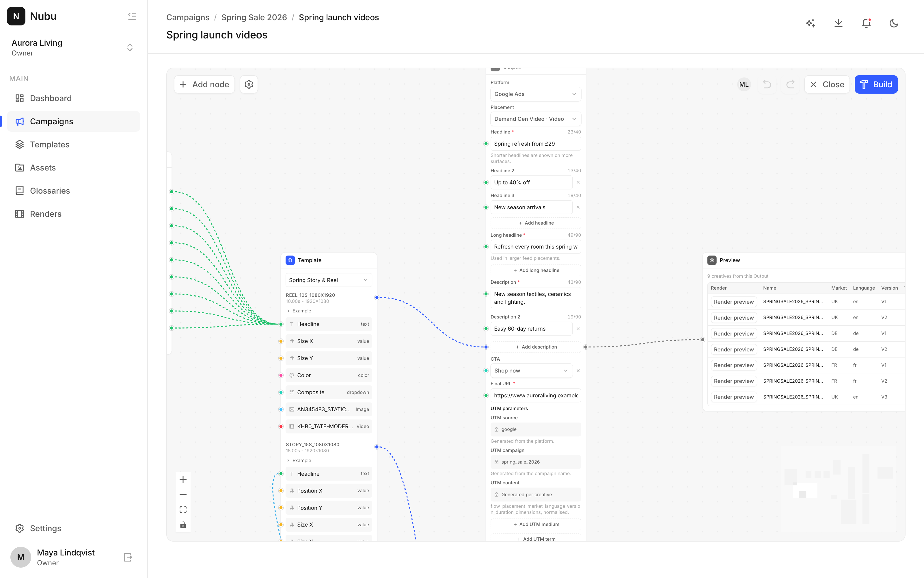The image size is (924, 578).
Task: Toggle dark mode moon icon
Action: point(894,23)
